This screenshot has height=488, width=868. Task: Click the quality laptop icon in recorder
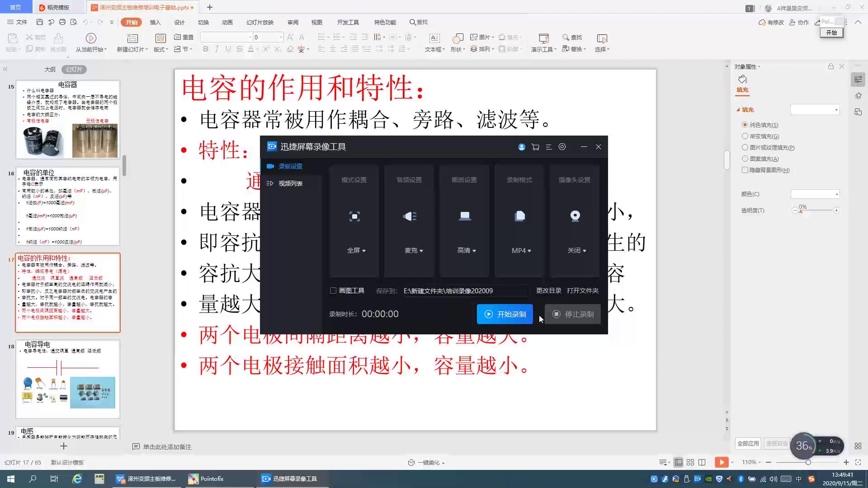tap(465, 216)
